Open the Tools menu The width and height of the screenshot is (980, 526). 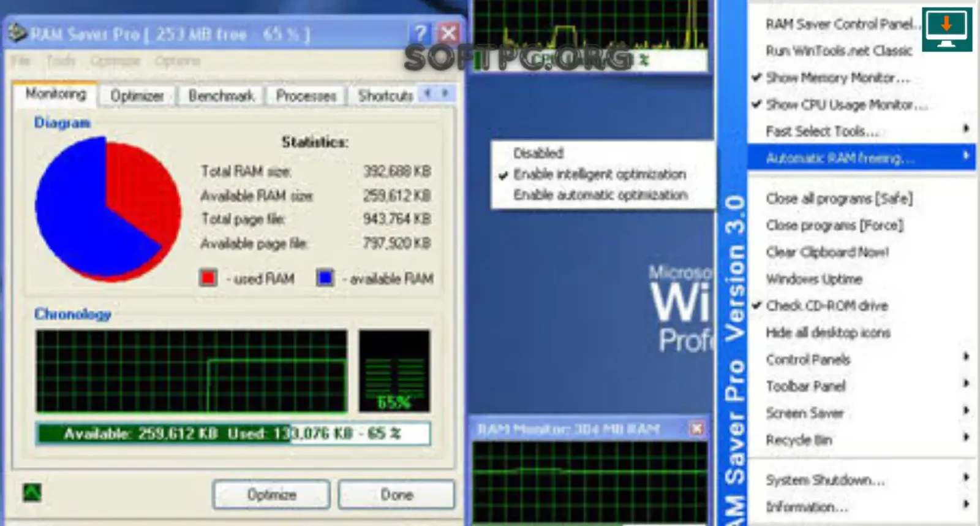pyautogui.click(x=60, y=61)
